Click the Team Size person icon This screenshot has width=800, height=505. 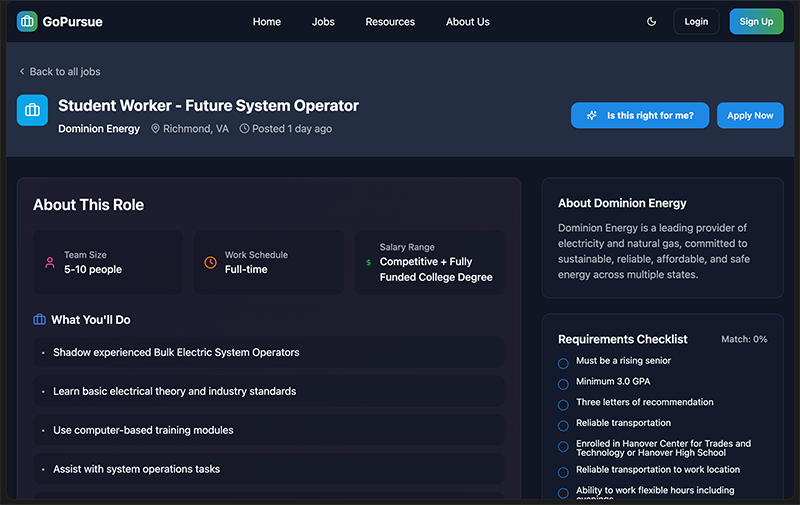pyautogui.click(x=49, y=263)
